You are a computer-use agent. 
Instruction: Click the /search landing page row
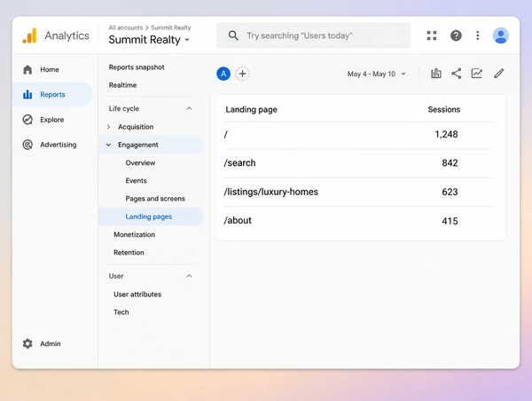(x=358, y=163)
